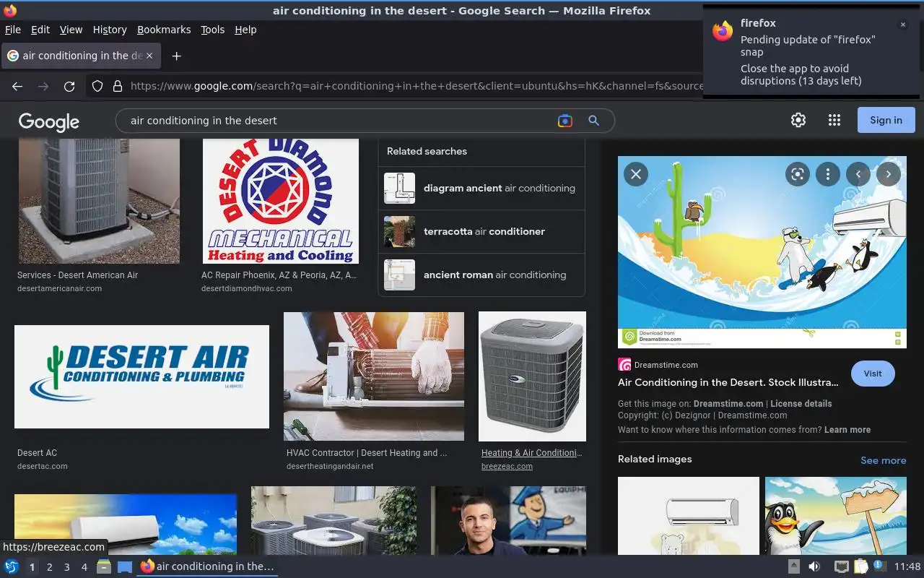Click the Google logo
Image resolution: width=924 pixels, height=578 pixels.
pos(49,121)
